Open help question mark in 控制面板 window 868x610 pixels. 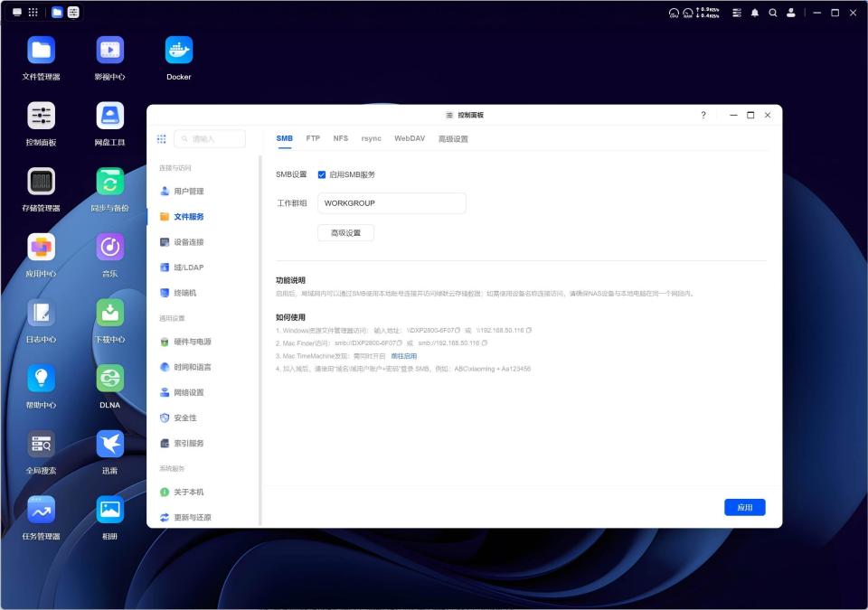click(703, 115)
